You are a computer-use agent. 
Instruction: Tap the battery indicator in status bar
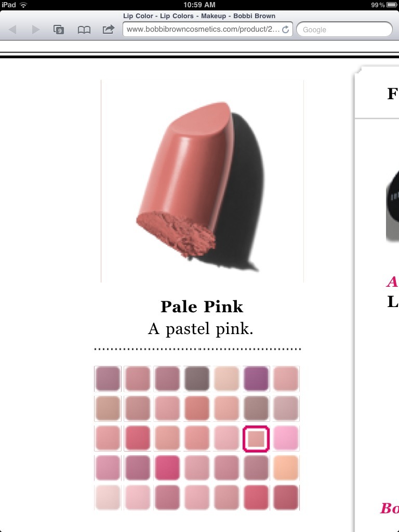point(392,5)
